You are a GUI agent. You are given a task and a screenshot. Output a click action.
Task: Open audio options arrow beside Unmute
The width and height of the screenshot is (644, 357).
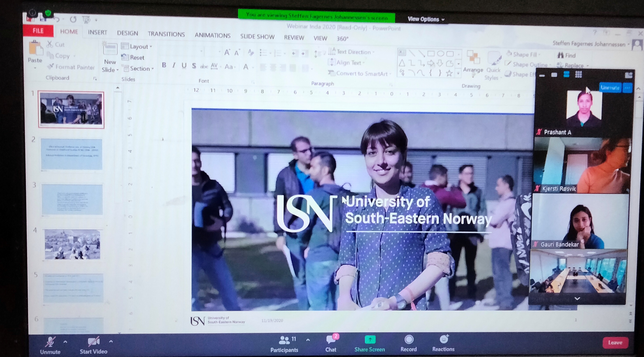65,342
